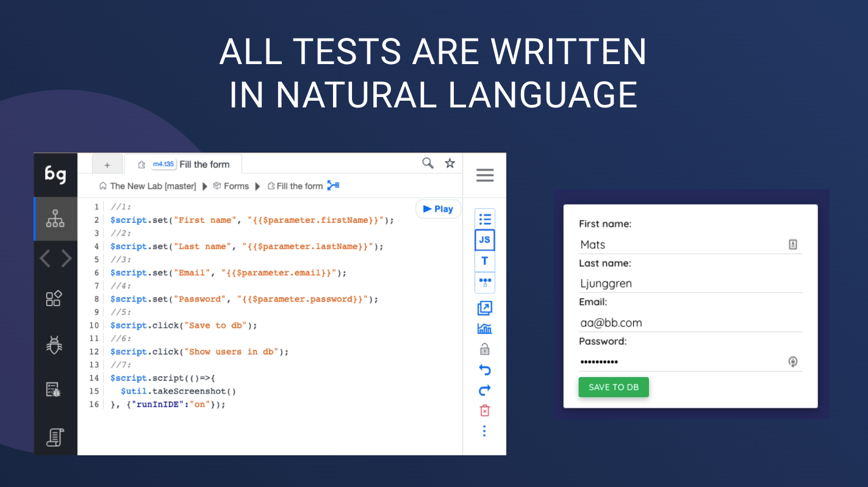Click the Forms breadcrumb
The image size is (868, 487).
pyautogui.click(x=236, y=186)
